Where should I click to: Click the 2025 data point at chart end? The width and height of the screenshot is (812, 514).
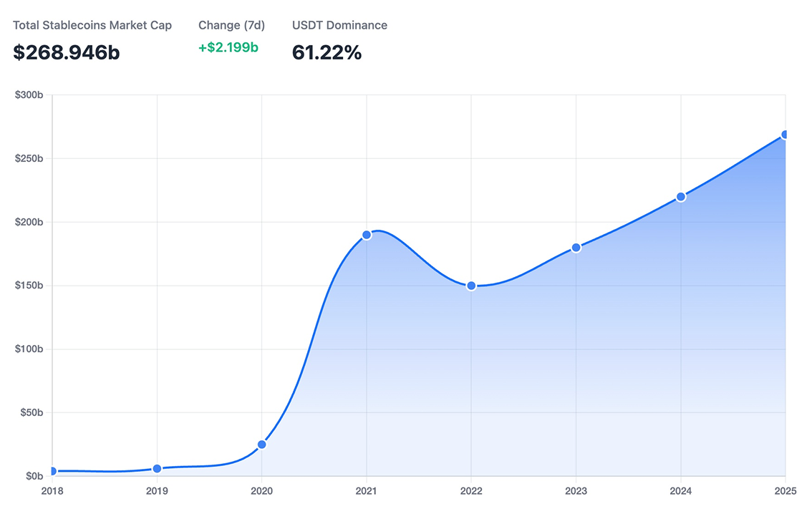[x=785, y=135]
